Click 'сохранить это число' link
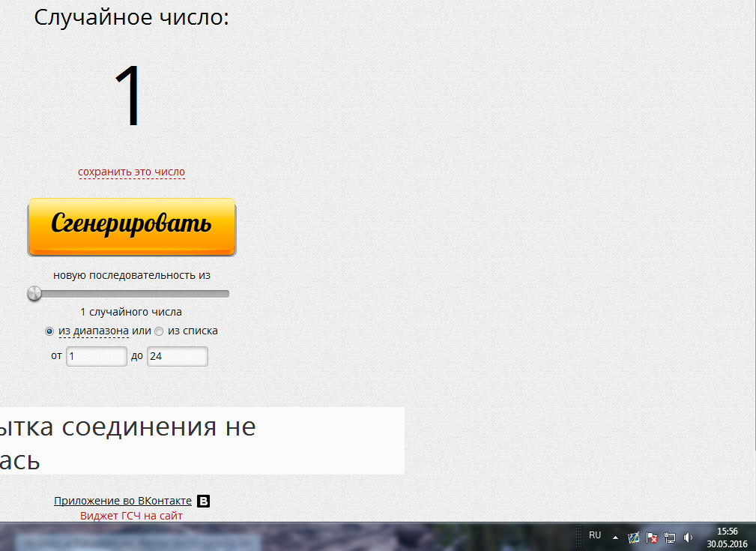 pos(131,172)
